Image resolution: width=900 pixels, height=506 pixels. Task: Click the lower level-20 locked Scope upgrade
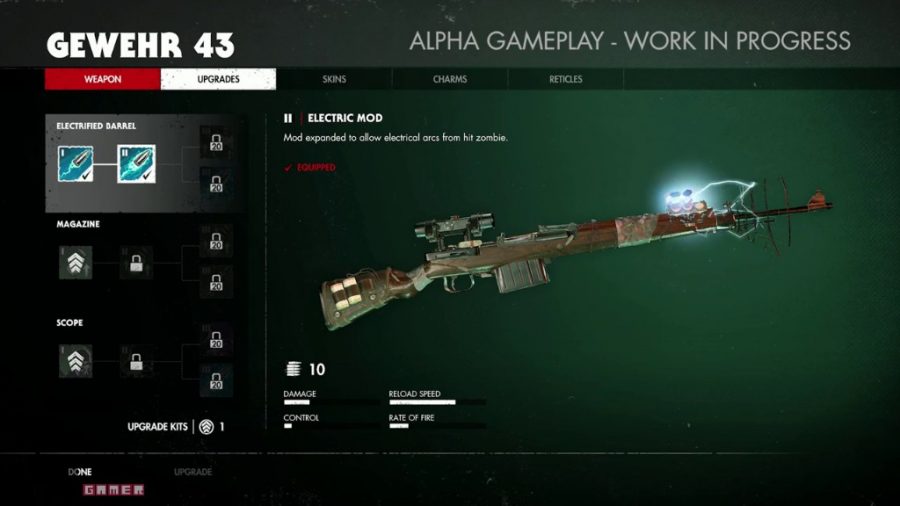click(216, 381)
